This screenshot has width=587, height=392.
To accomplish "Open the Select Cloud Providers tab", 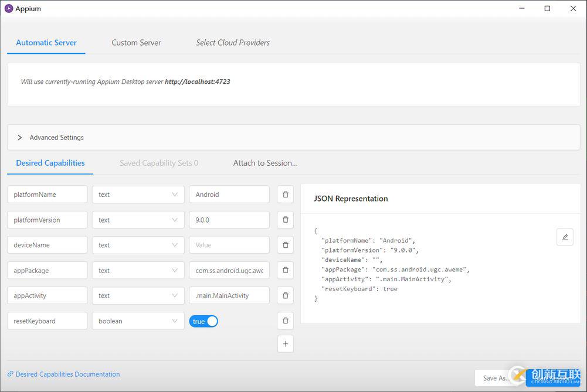I will (233, 43).
